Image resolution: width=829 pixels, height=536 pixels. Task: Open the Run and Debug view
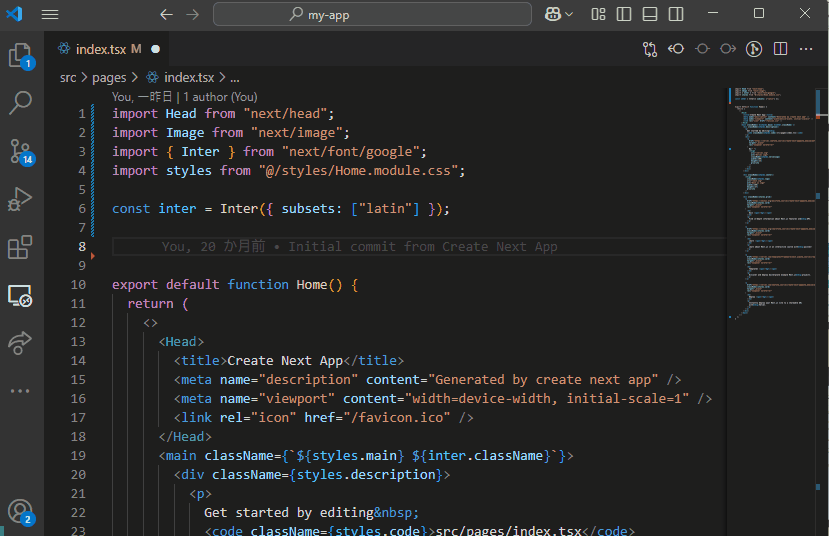point(20,199)
